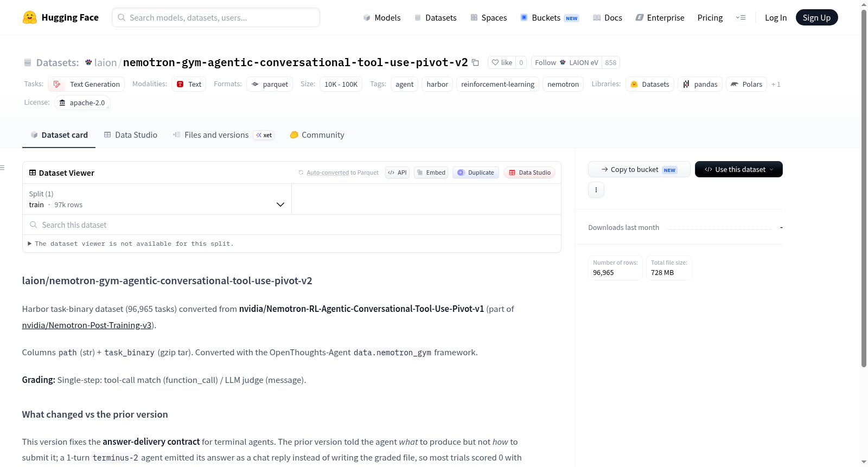Image resolution: width=868 pixels, height=467 pixels.
Task: Click the Duplicate dataset button
Action: (475, 172)
